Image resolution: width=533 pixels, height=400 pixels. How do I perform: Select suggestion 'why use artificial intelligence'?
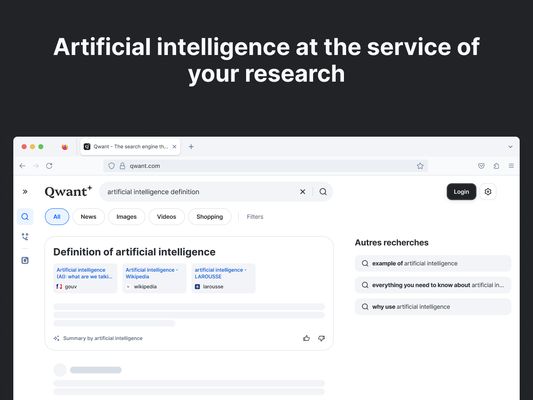tap(433, 307)
